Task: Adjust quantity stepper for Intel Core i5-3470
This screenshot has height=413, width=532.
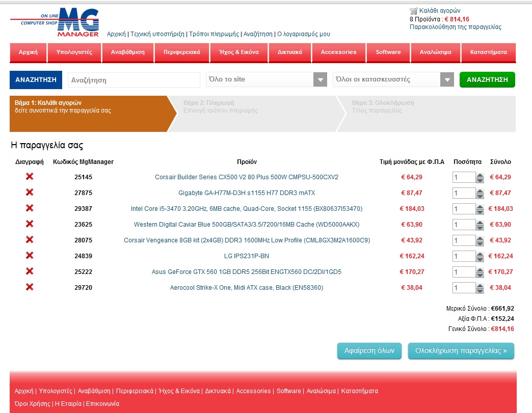Action: (x=480, y=209)
